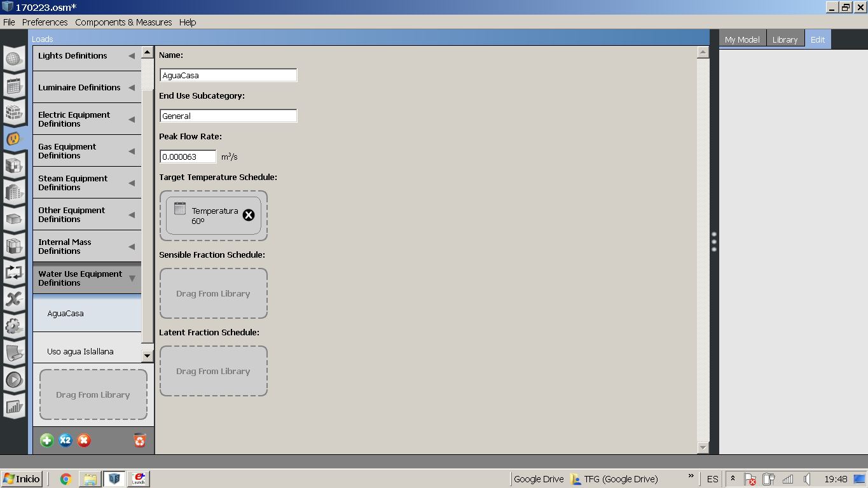Select the Loads tab icon
The image size is (868, 488).
pyautogui.click(x=14, y=139)
